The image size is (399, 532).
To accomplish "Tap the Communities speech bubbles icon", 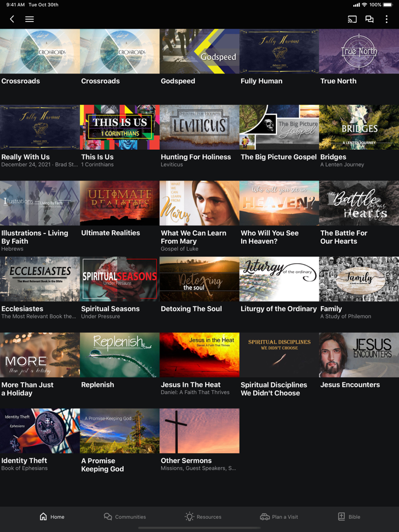I will 108,517.
